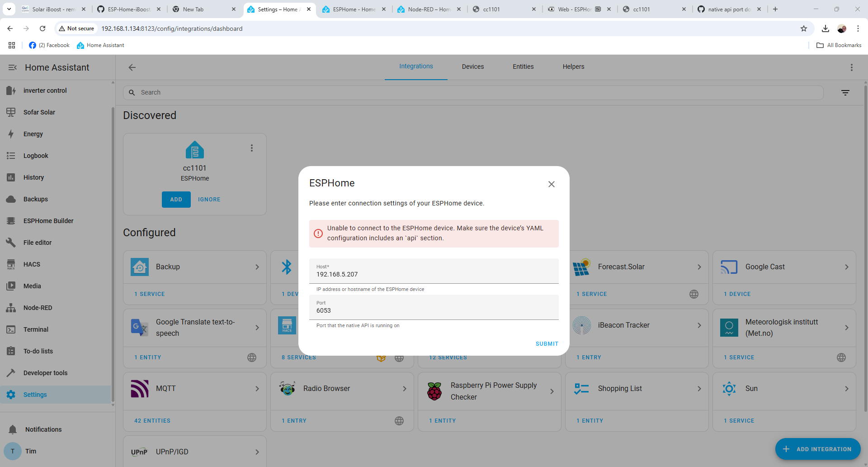Image resolution: width=868 pixels, height=467 pixels.
Task: Open inverter control in sidebar
Action: 55,91
